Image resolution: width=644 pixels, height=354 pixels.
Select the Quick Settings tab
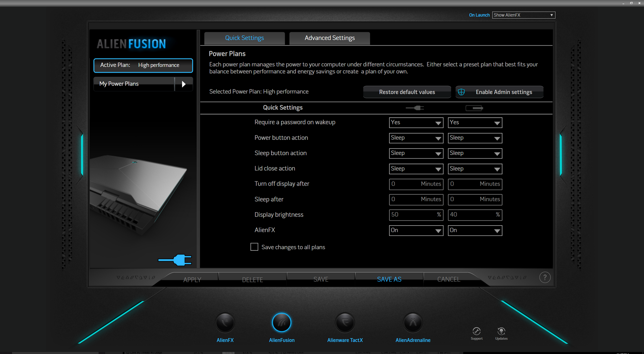coord(244,38)
